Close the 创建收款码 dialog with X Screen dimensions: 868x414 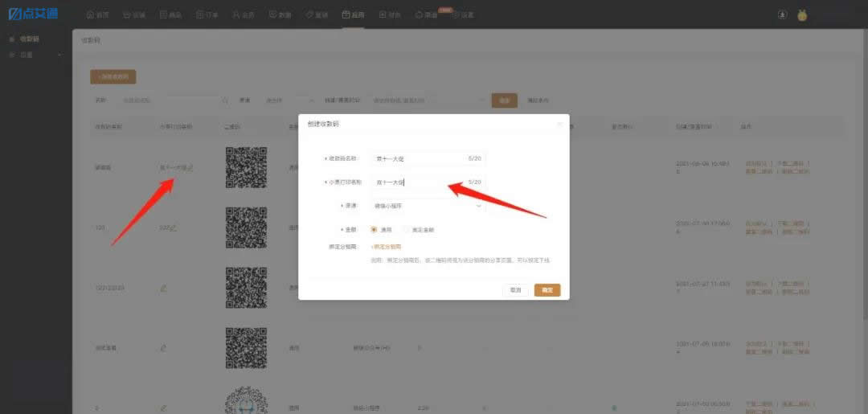(559, 124)
